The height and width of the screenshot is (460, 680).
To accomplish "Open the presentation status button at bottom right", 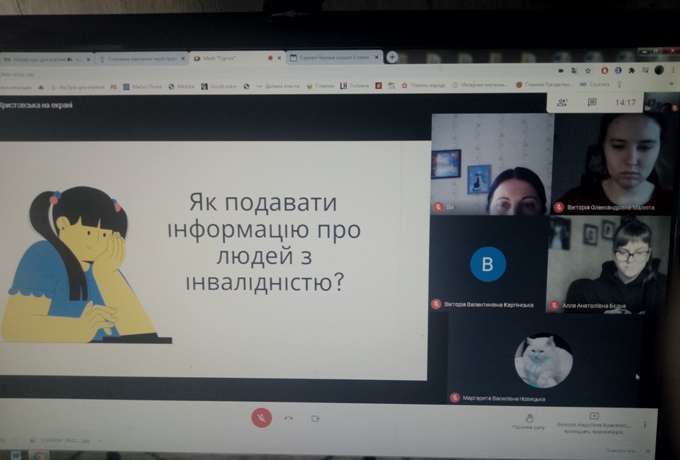I will [594, 423].
